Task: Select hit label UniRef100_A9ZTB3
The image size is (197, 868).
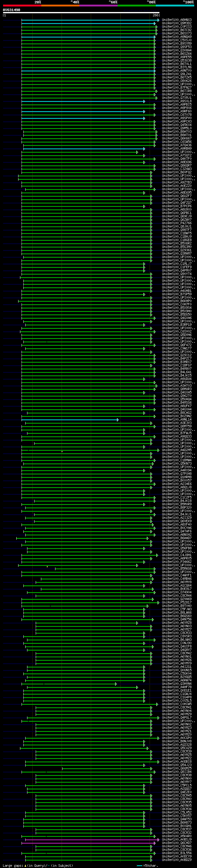Action: (177, 182)
